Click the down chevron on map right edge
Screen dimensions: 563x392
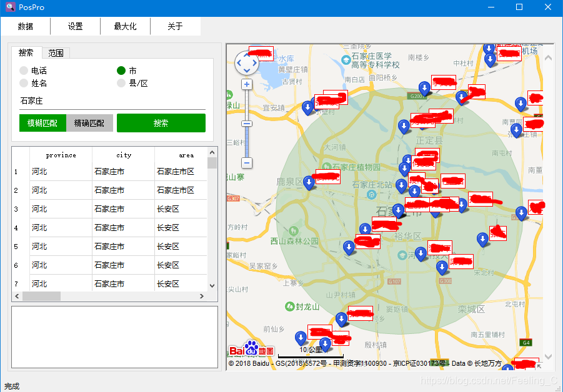coord(548,356)
